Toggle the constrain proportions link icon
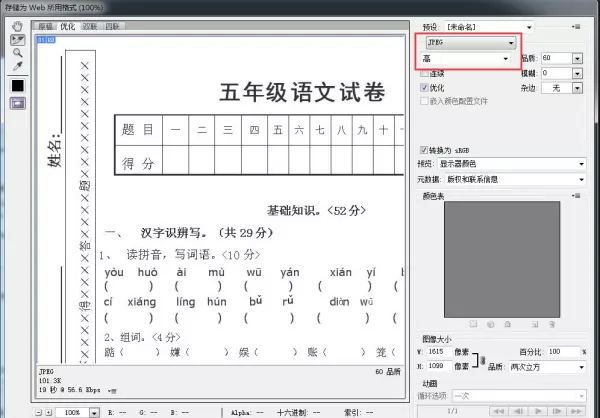Viewport: 600px width, 418px height. 483,360
